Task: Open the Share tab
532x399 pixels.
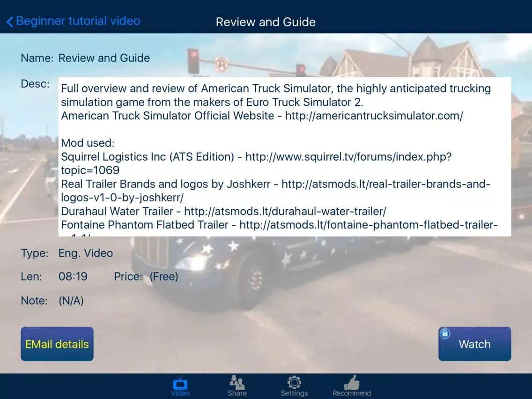Action: (237, 386)
